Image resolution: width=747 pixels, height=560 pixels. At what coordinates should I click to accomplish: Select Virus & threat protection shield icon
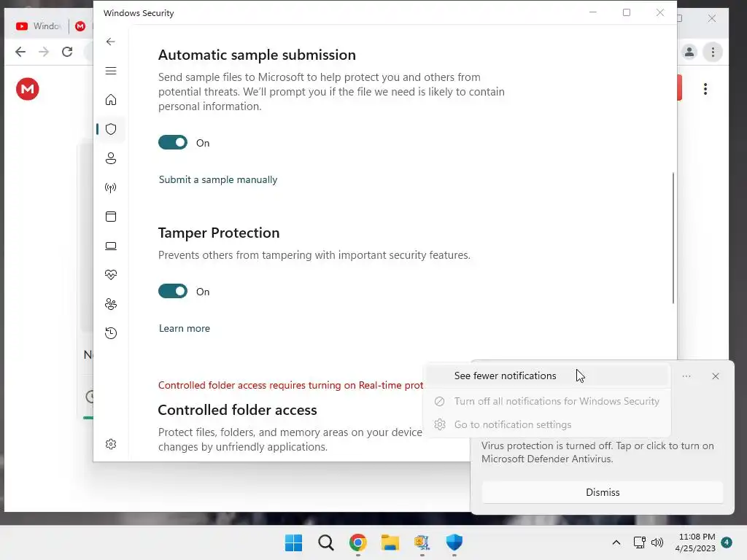tap(111, 129)
